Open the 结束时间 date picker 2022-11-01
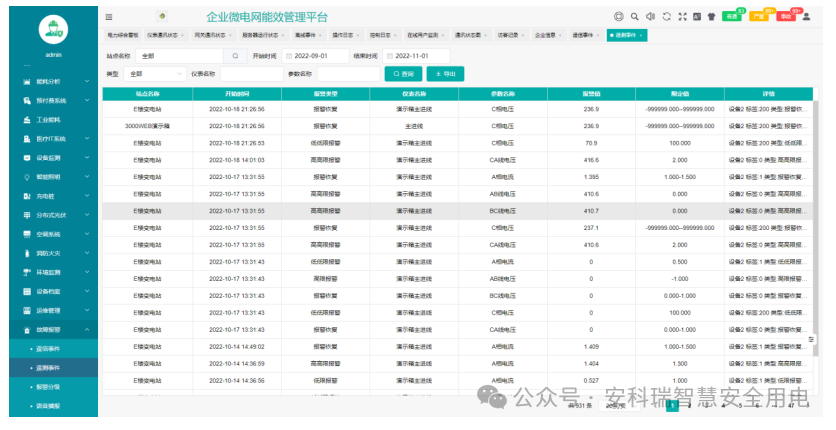 point(416,56)
